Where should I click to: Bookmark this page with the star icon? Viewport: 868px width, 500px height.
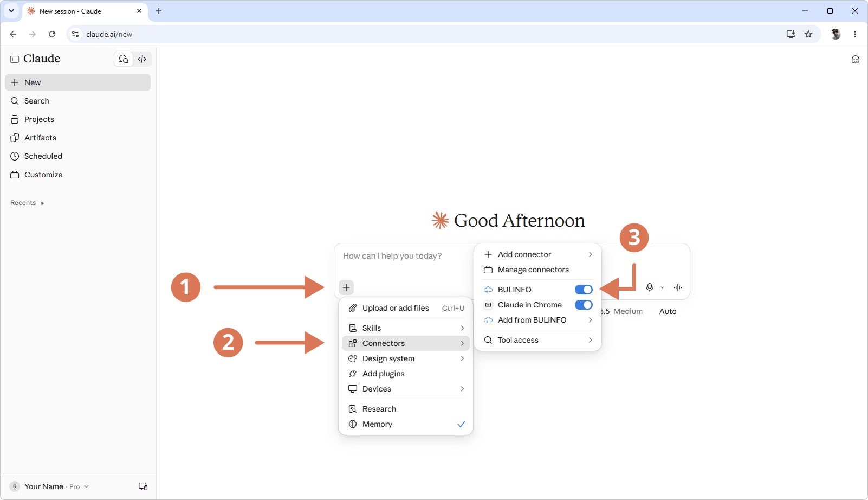pos(808,34)
